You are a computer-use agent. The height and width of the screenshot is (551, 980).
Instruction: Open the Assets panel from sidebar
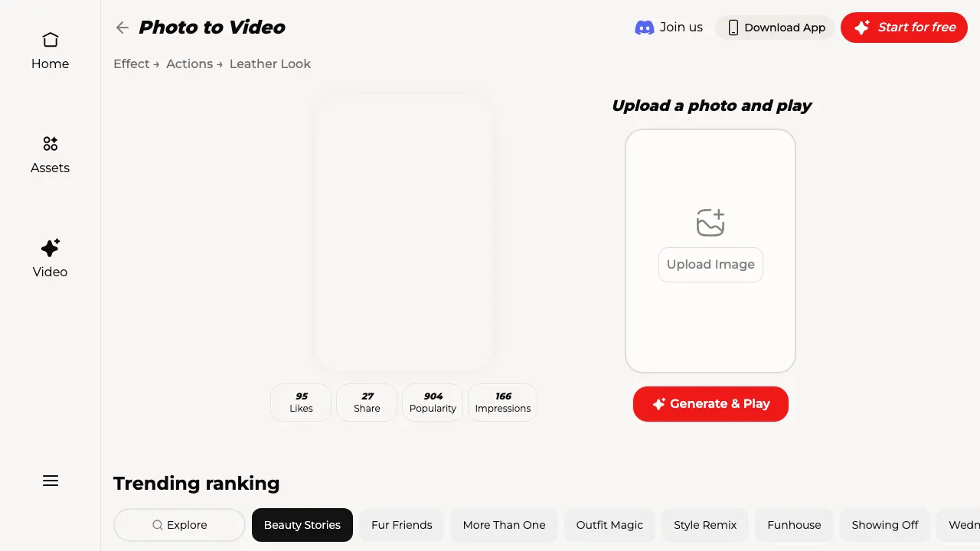(50, 144)
